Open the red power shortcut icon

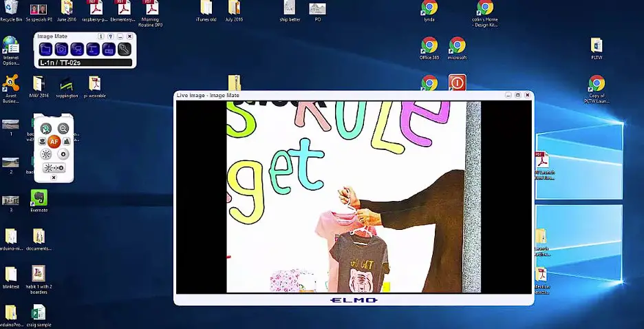pos(457,82)
